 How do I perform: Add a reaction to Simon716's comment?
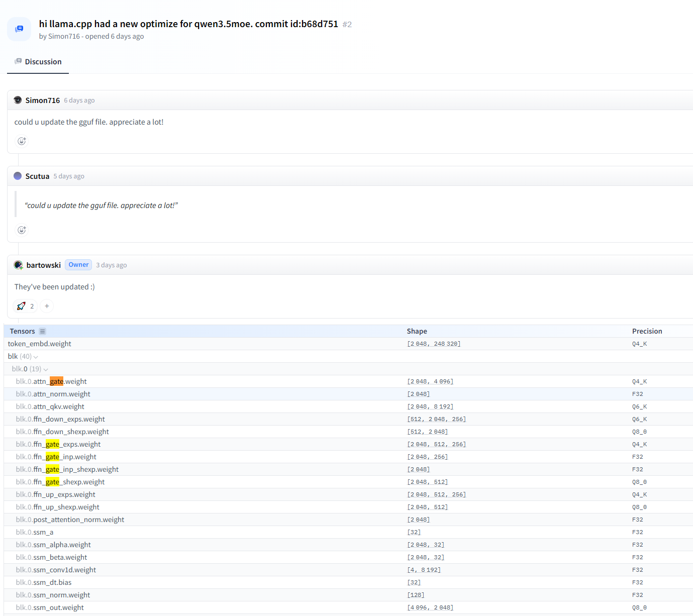click(x=22, y=141)
